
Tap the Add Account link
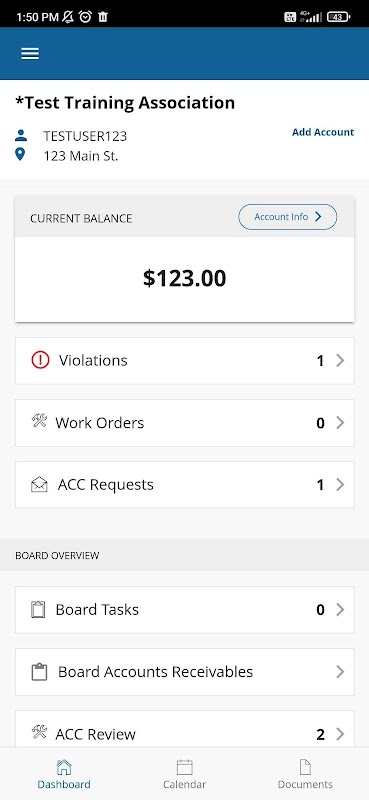click(323, 132)
